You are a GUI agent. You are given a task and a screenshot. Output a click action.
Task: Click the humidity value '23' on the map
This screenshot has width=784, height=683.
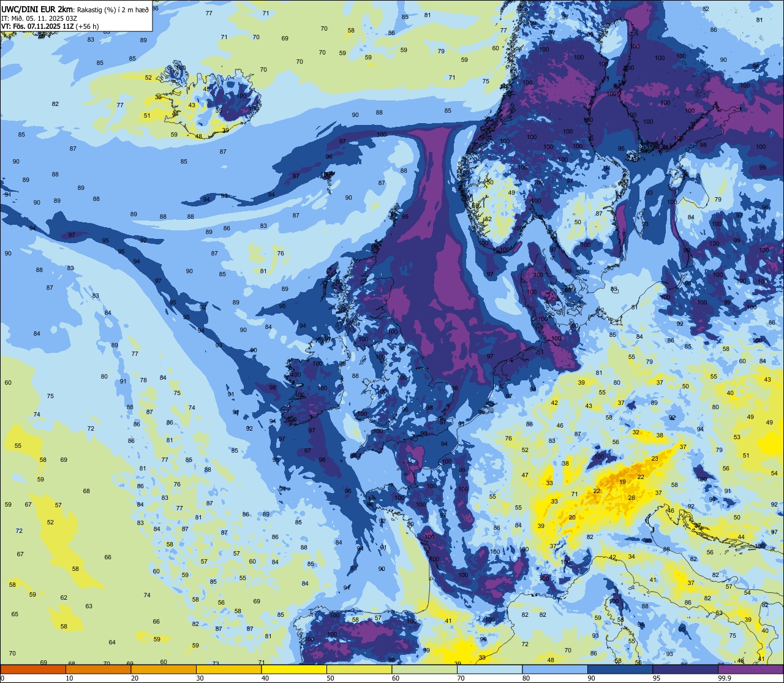click(x=655, y=458)
